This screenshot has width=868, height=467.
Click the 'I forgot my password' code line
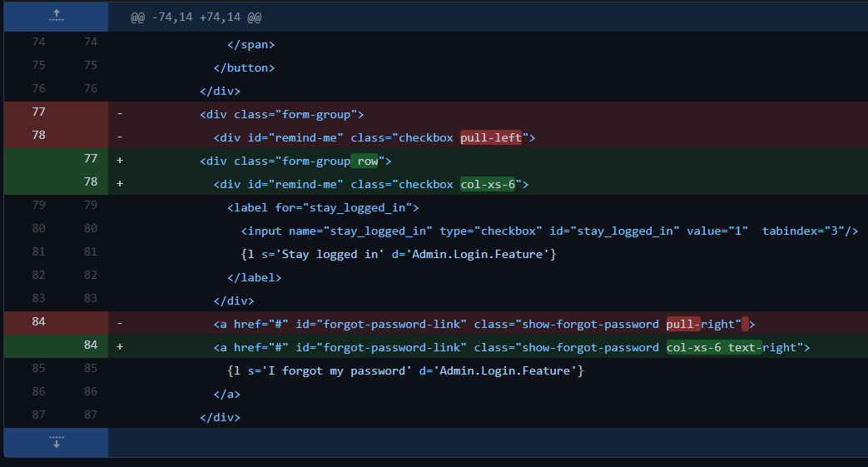pos(405,371)
